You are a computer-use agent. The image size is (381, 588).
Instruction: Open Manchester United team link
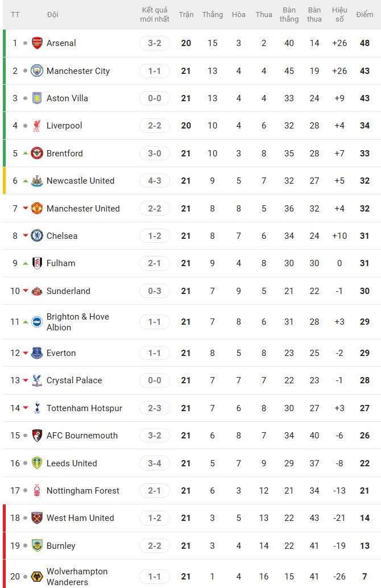83,209
